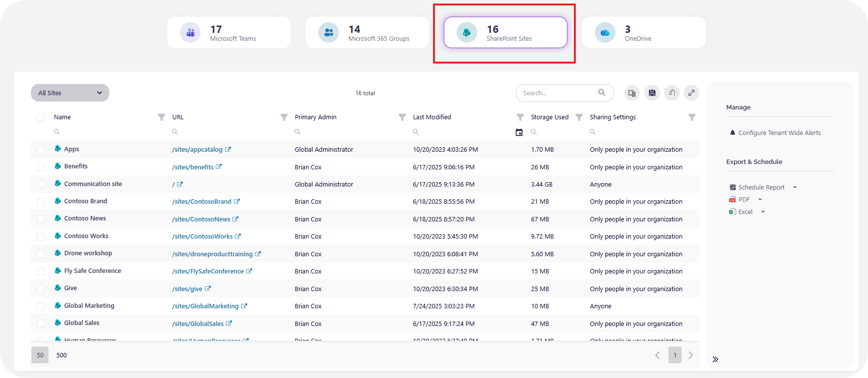Image resolution: width=868 pixels, height=378 pixels.
Task: Open the URL column filter
Action: point(284,117)
